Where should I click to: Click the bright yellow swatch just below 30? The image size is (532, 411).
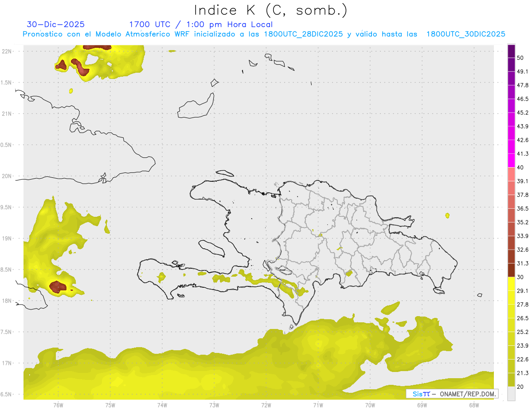(x=511, y=284)
